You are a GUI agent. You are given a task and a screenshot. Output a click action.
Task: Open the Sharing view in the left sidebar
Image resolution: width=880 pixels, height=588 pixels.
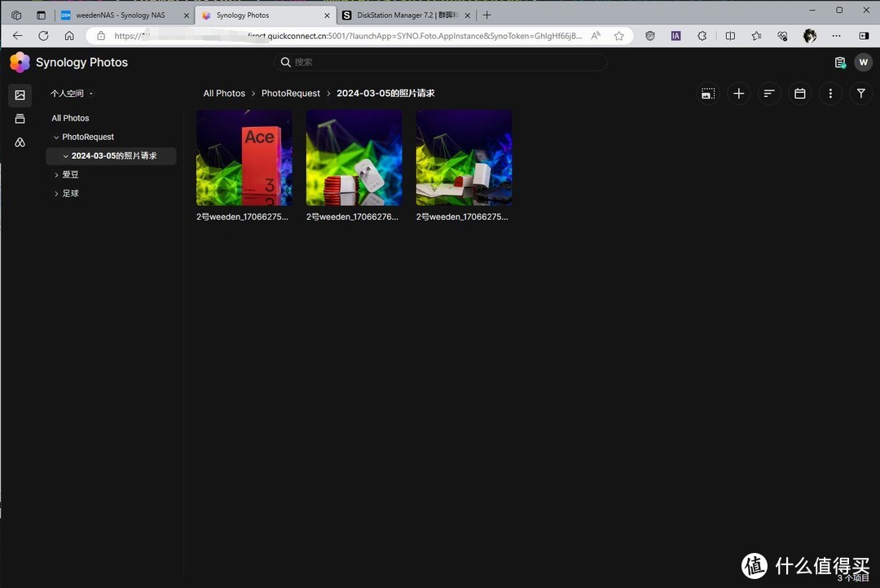click(x=20, y=143)
